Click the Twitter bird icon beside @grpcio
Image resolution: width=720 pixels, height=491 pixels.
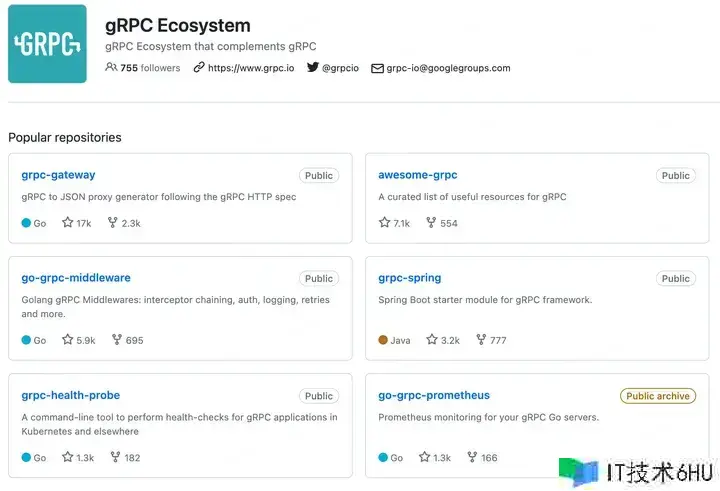(313, 68)
